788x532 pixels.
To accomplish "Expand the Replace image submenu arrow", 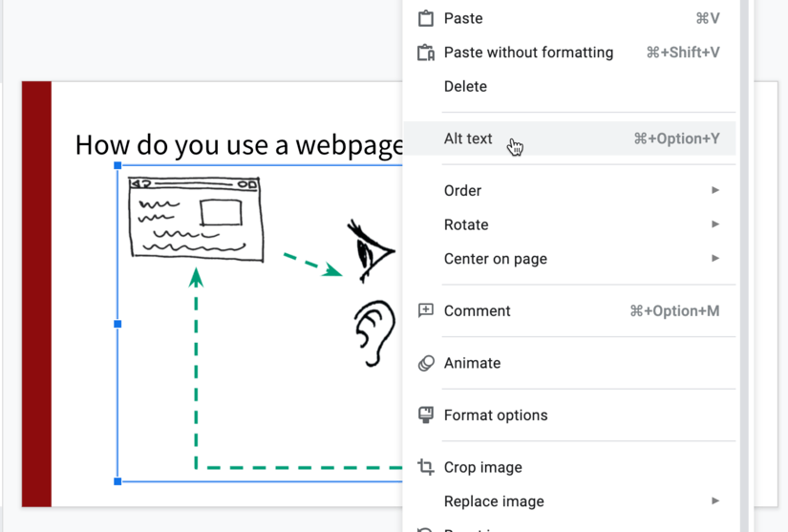I will (x=714, y=500).
